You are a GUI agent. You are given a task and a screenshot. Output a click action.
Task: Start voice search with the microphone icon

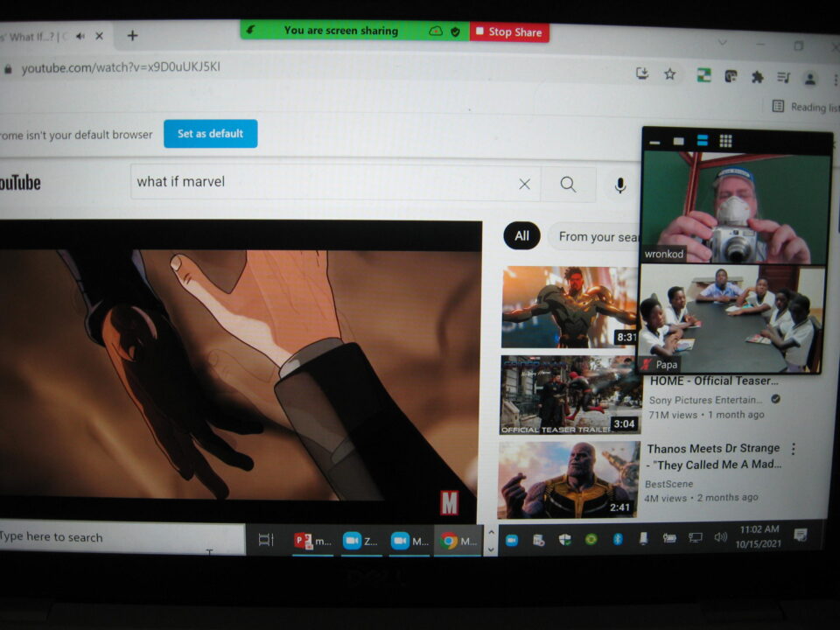[x=620, y=185]
